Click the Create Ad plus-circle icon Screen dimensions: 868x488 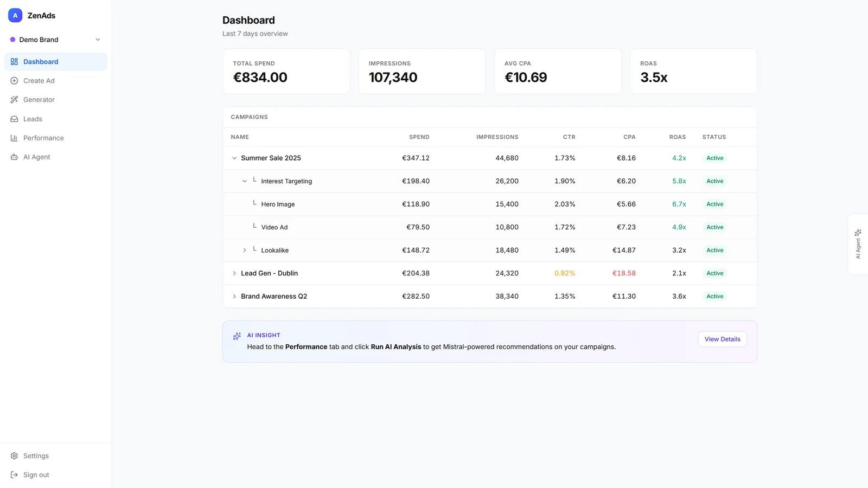(14, 81)
